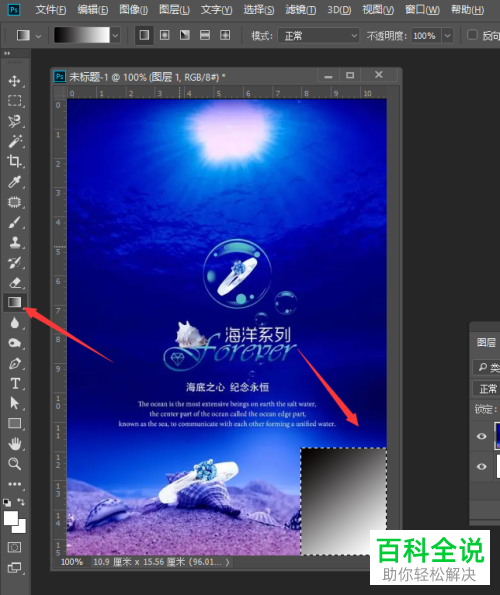Open the gradient swatch picker arrow
500x595 pixels.
[115, 36]
